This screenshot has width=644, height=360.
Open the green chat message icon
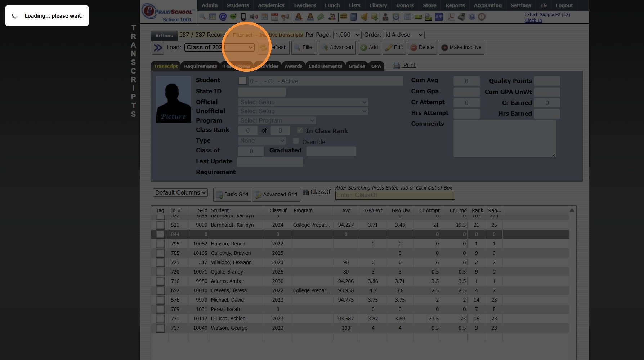tap(233, 17)
